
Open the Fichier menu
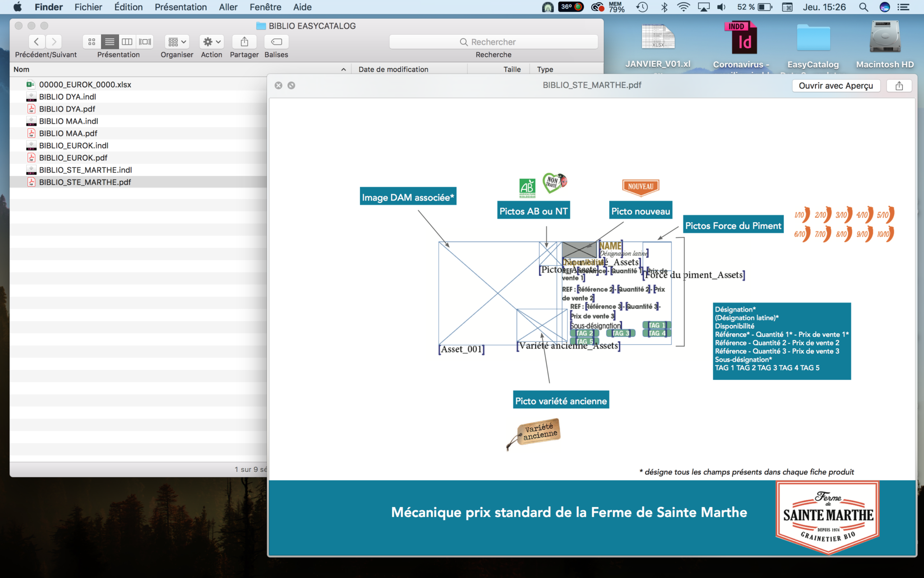click(x=88, y=7)
